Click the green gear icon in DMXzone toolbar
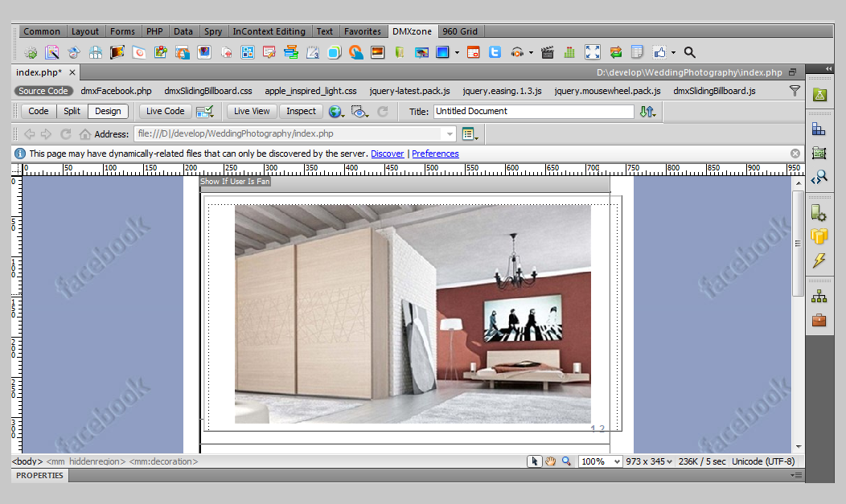 pos(31,53)
